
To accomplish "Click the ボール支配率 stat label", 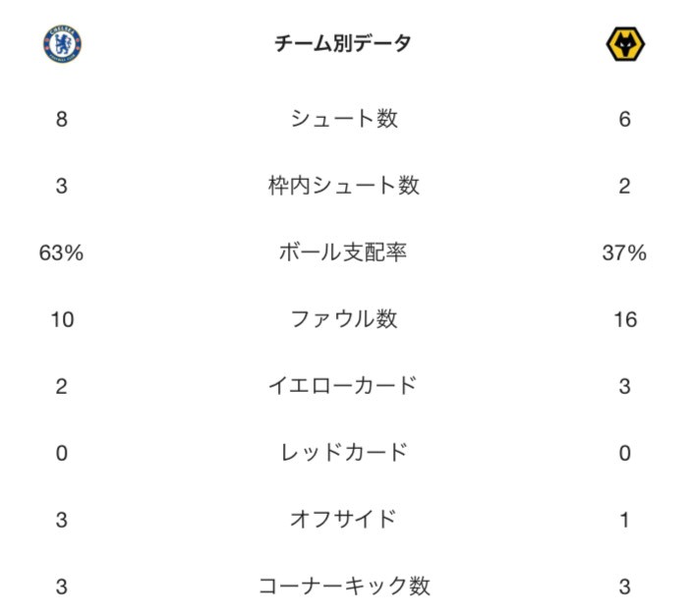I will coord(343,252).
